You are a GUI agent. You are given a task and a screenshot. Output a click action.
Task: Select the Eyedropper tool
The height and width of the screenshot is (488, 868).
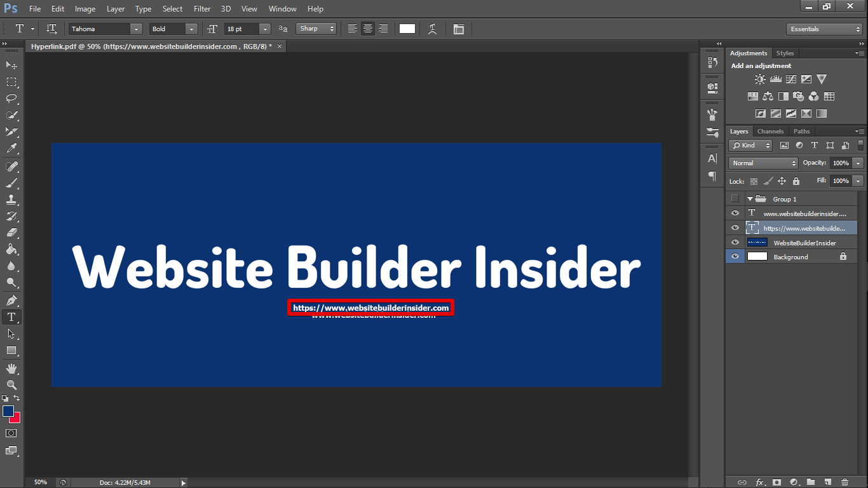(11, 149)
